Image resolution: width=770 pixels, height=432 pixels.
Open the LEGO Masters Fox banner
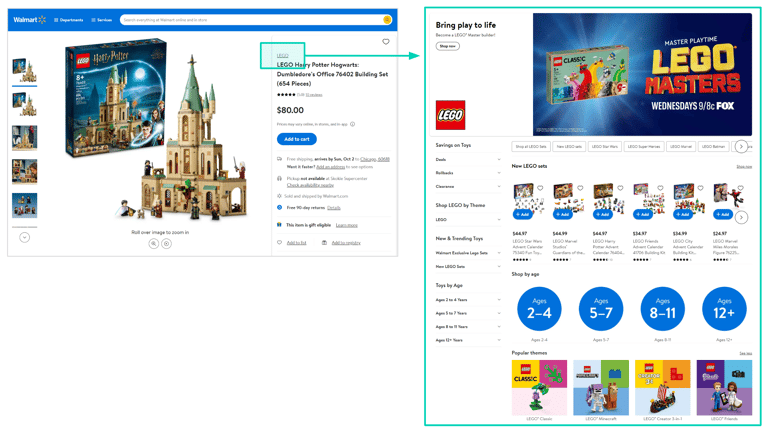tap(642, 74)
